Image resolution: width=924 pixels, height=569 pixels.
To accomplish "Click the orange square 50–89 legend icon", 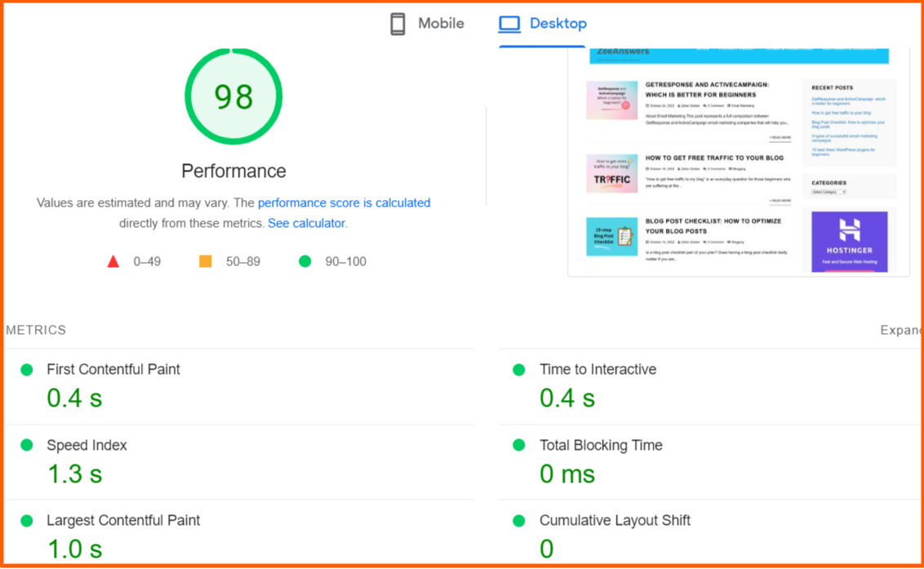I will [207, 261].
